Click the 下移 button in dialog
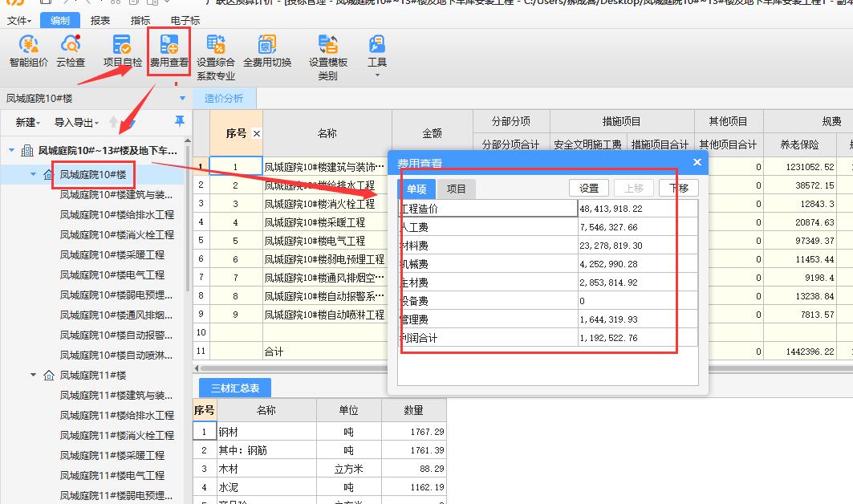The image size is (853, 504). (x=678, y=189)
